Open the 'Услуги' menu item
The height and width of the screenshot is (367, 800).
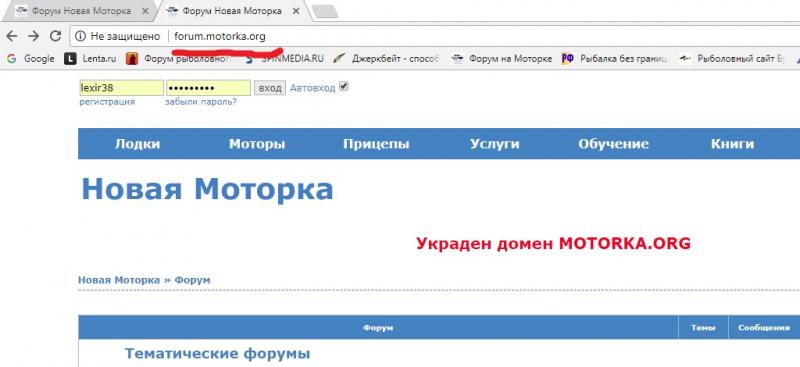tap(494, 144)
